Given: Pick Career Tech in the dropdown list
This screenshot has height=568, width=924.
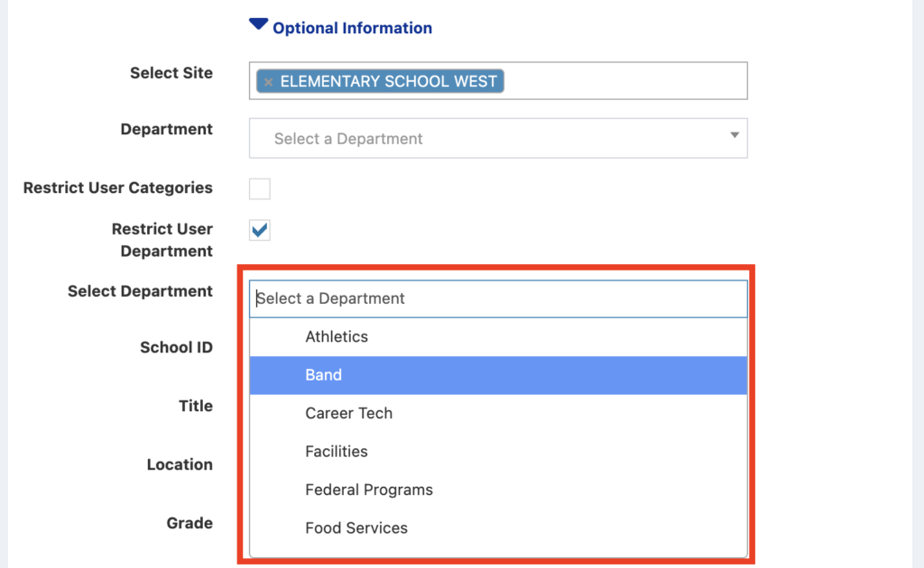Looking at the screenshot, I should pyautogui.click(x=348, y=413).
